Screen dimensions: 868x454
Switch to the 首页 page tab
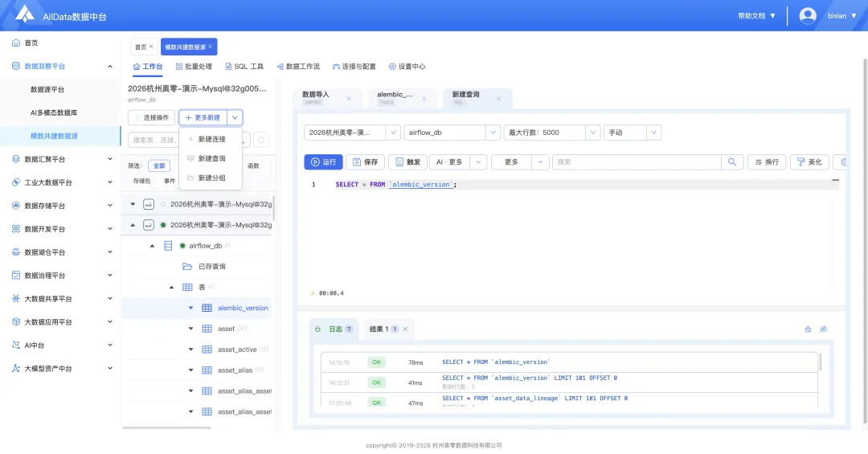click(x=144, y=47)
